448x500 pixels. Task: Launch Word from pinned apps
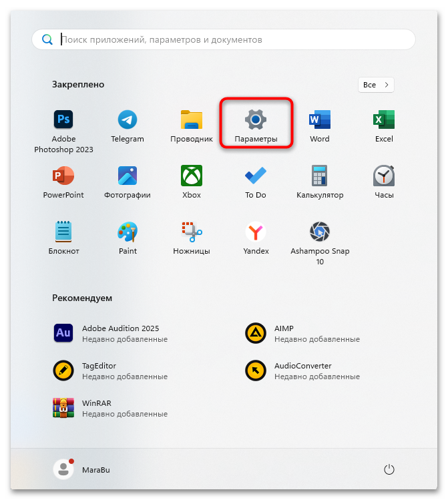[x=320, y=119]
